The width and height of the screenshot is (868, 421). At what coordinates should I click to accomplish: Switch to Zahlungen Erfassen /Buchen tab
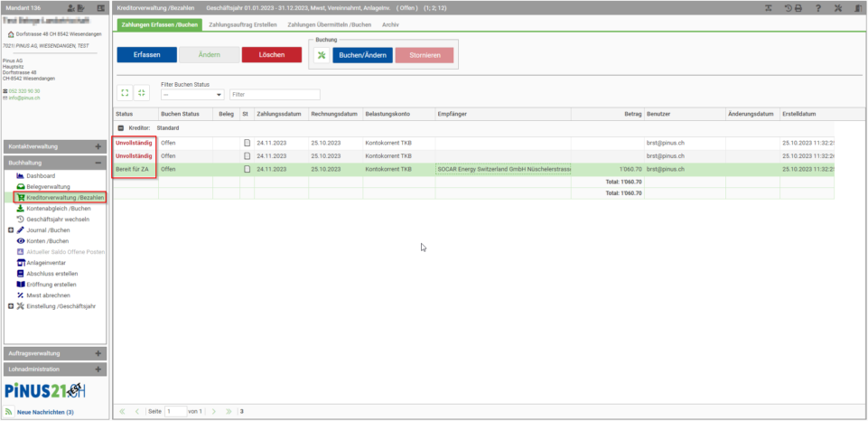[x=158, y=25]
